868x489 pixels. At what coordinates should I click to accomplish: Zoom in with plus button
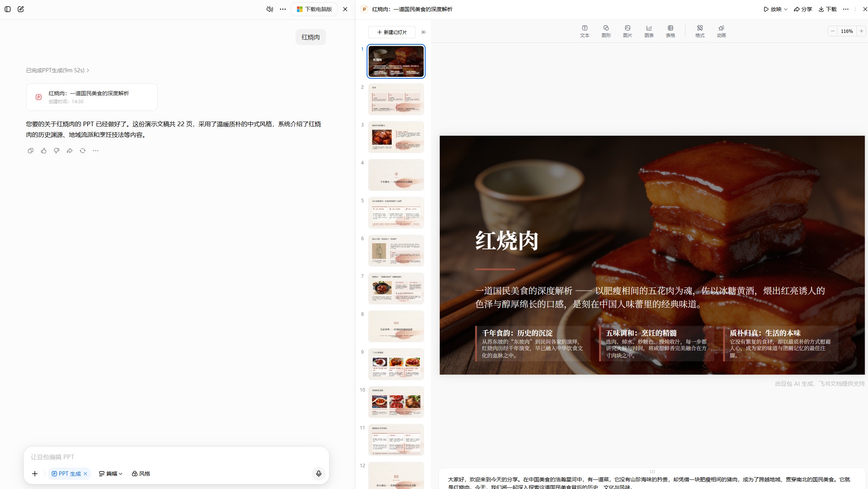click(861, 31)
